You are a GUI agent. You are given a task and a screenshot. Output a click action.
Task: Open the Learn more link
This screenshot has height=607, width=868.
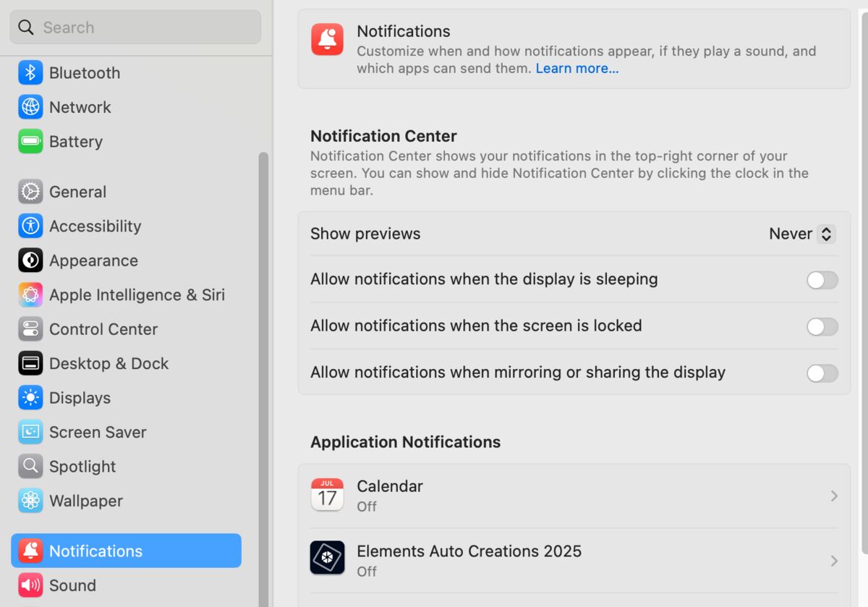pyautogui.click(x=576, y=68)
